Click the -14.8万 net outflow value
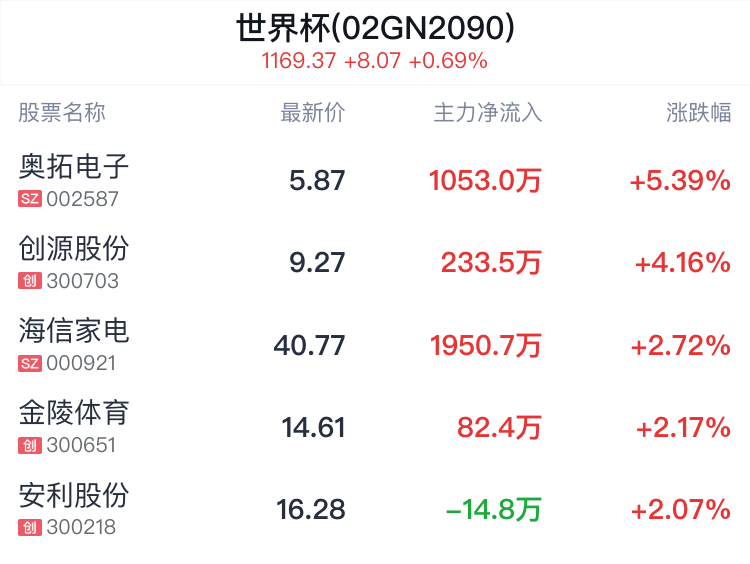This screenshot has height=564, width=750. pyautogui.click(x=494, y=510)
